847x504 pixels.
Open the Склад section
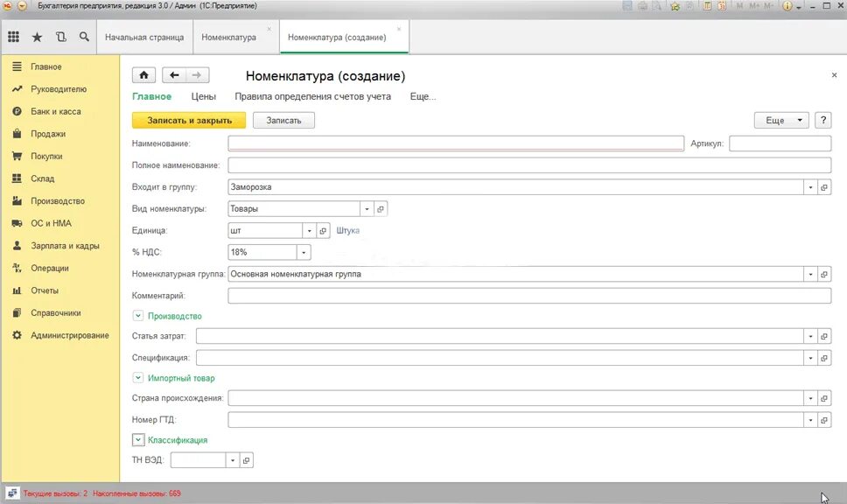[x=42, y=178]
